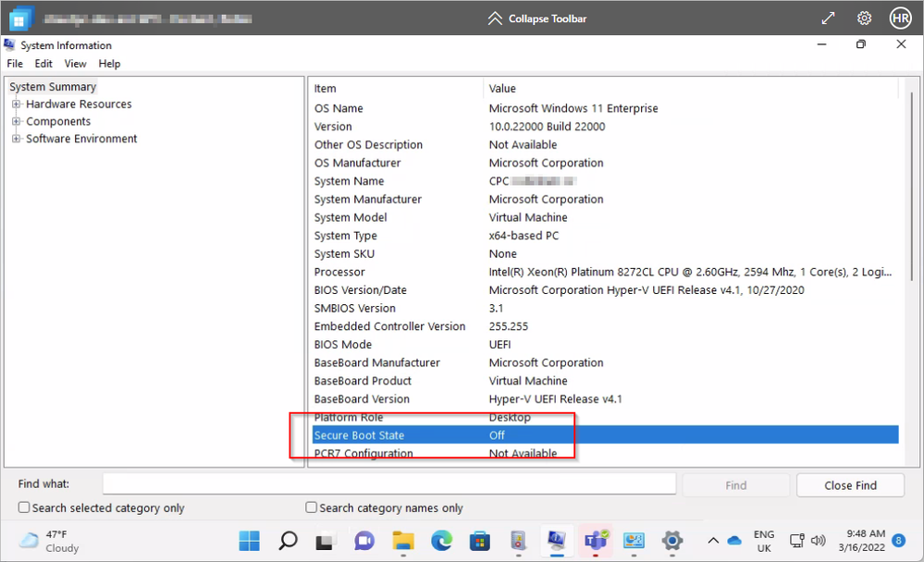Expand the Components node

[x=16, y=121]
